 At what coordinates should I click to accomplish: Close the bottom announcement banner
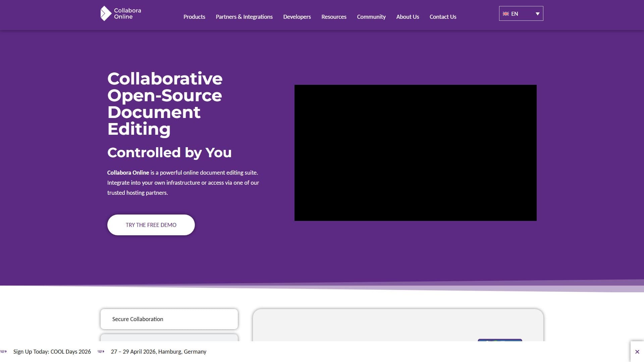637,352
